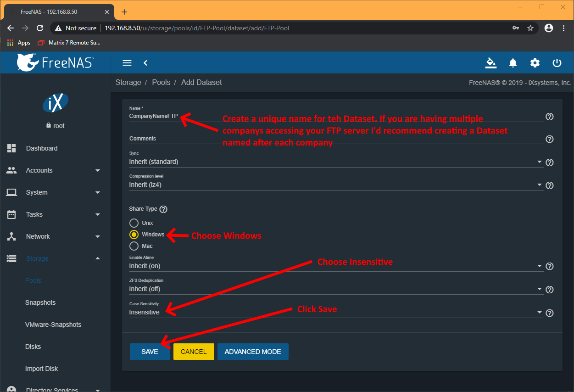This screenshot has height=392, width=574.
Task: Open the Enable Atime dropdown
Action: click(336, 266)
